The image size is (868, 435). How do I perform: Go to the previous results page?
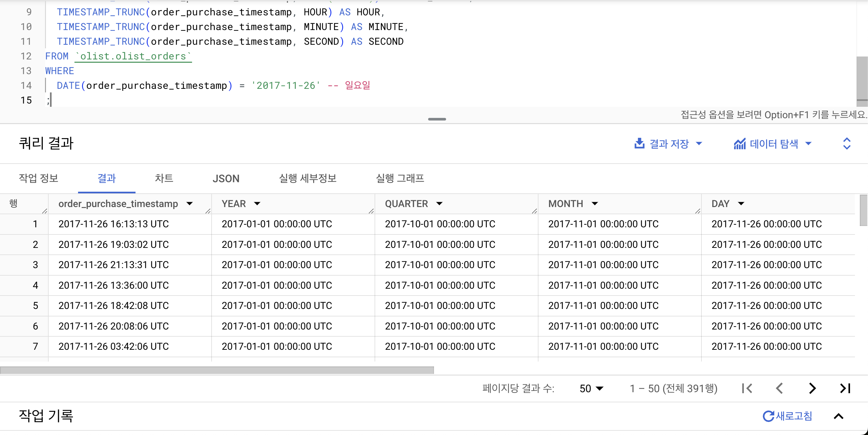click(x=779, y=388)
